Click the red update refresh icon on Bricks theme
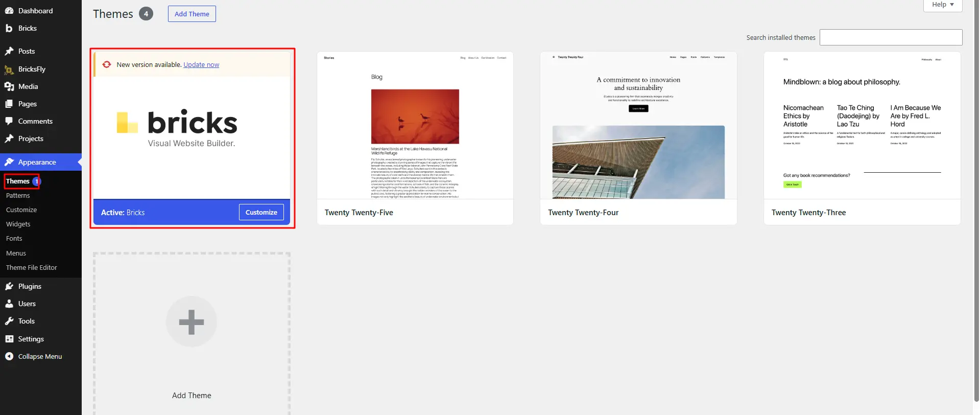The width and height of the screenshot is (980, 415). [x=107, y=64]
